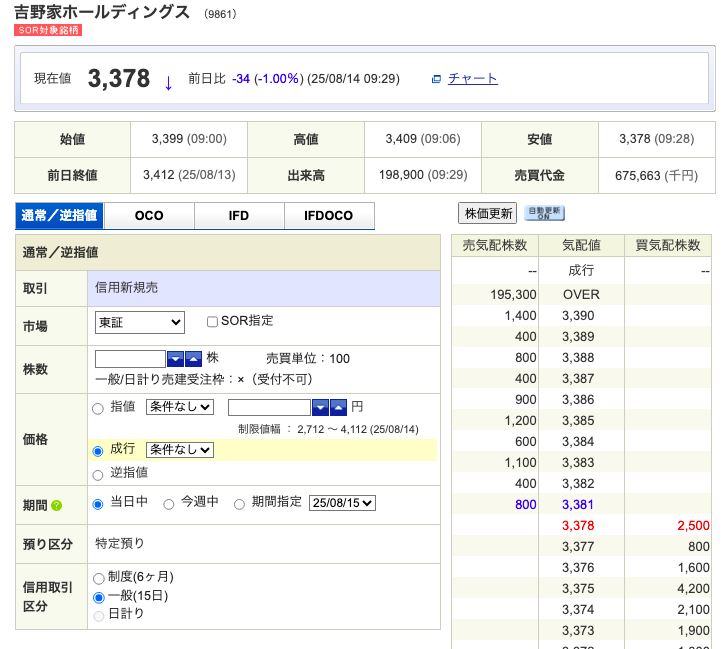726x649 pixels.
Task: Select 制度(6ヶ月) margin type
Action: click(x=98, y=578)
